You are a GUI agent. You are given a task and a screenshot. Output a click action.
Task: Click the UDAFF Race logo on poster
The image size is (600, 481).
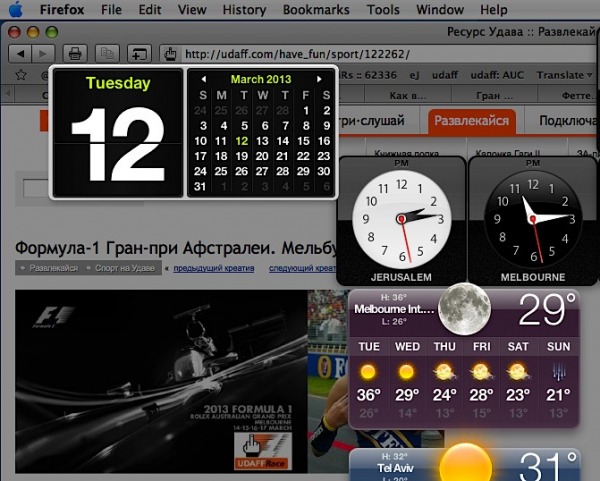(262, 451)
